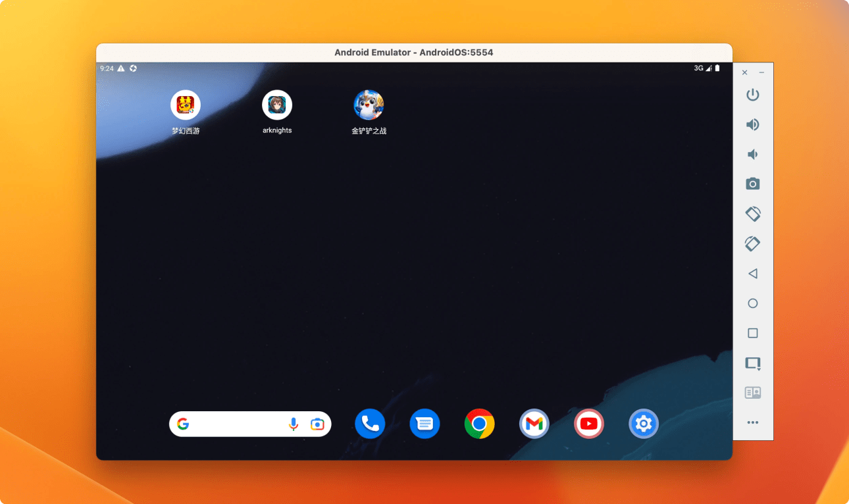Open Google Lens camera search
The height and width of the screenshot is (504, 849).
click(x=317, y=424)
